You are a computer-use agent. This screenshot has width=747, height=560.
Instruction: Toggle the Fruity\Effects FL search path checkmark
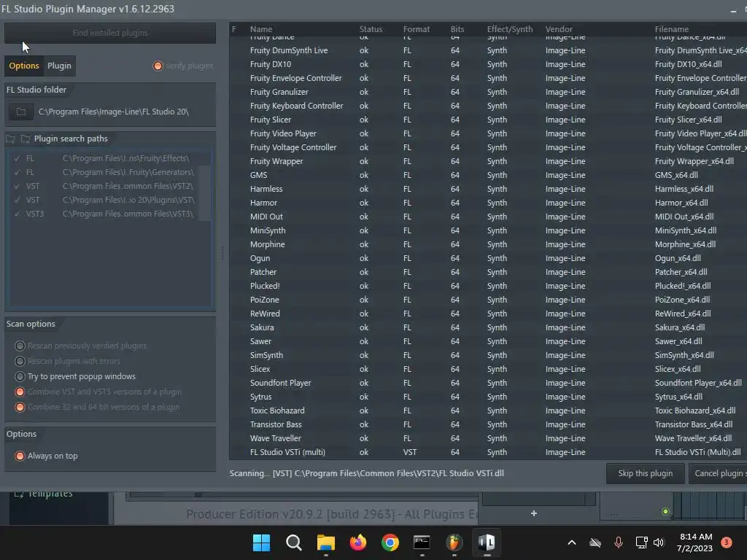pyautogui.click(x=18, y=158)
